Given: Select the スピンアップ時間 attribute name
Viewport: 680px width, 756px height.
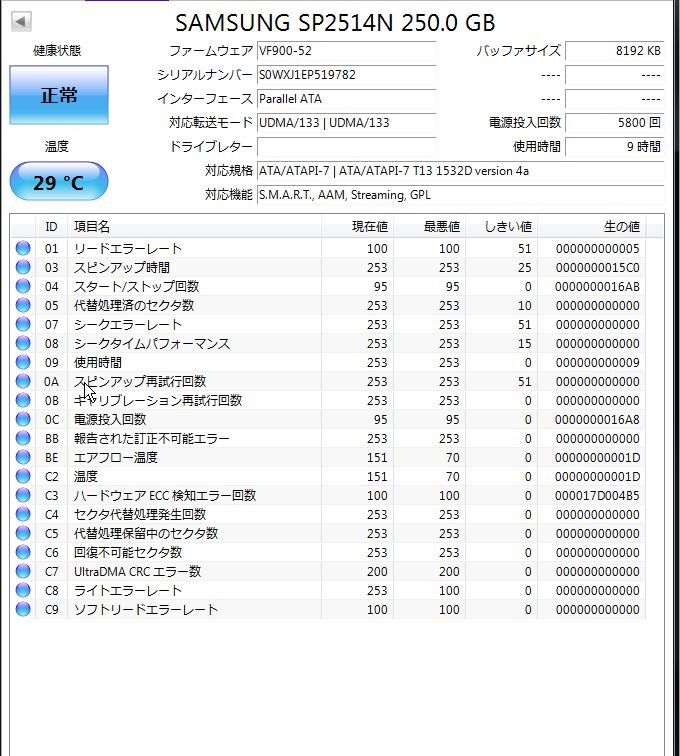Looking at the screenshot, I should (122, 267).
